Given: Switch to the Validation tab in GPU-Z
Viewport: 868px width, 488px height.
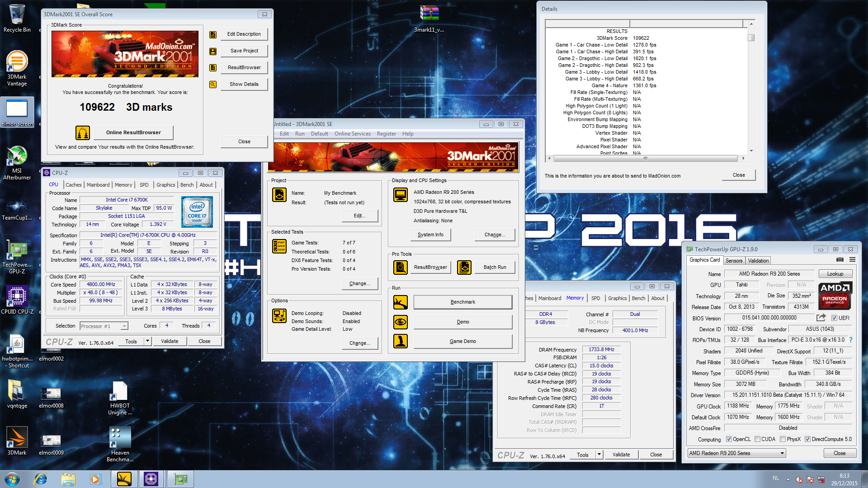Looking at the screenshot, I should (x=758, y=261).
